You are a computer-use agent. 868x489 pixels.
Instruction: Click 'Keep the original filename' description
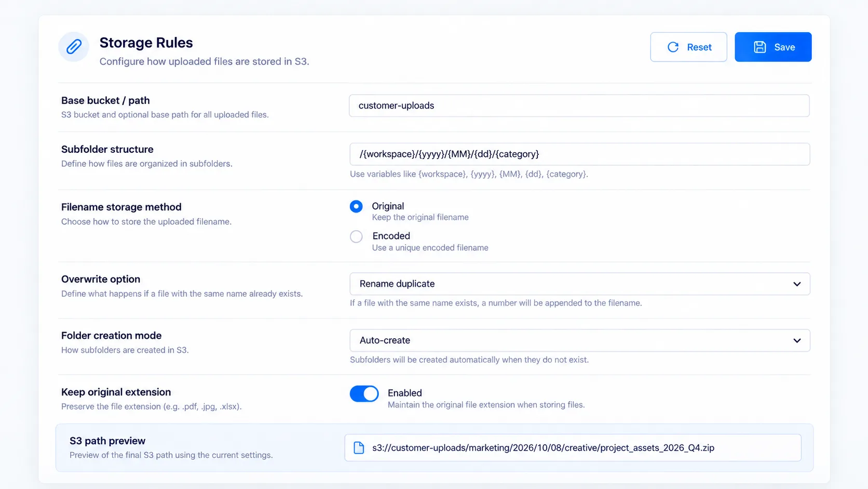(x=420, y=217)
